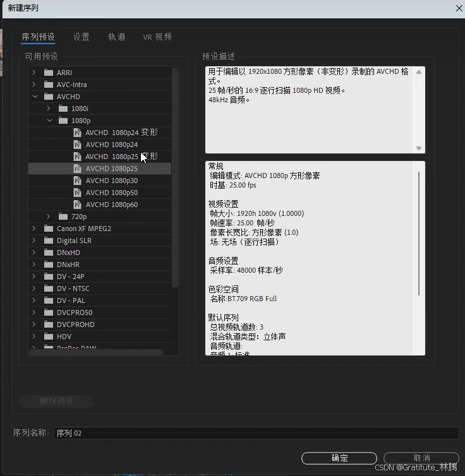
Task: Click the AVC-Intra folder icon
Action: coord(49,85)
